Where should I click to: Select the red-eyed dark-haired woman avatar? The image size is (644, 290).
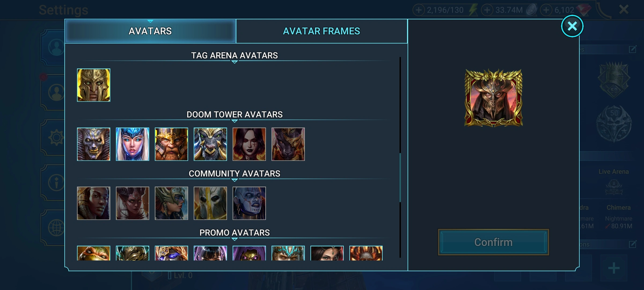[249, 144]
